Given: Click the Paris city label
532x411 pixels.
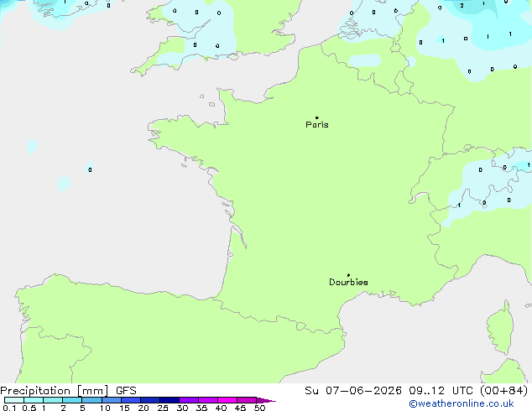Looking at the screenshot, I should (x=317, y=125).
